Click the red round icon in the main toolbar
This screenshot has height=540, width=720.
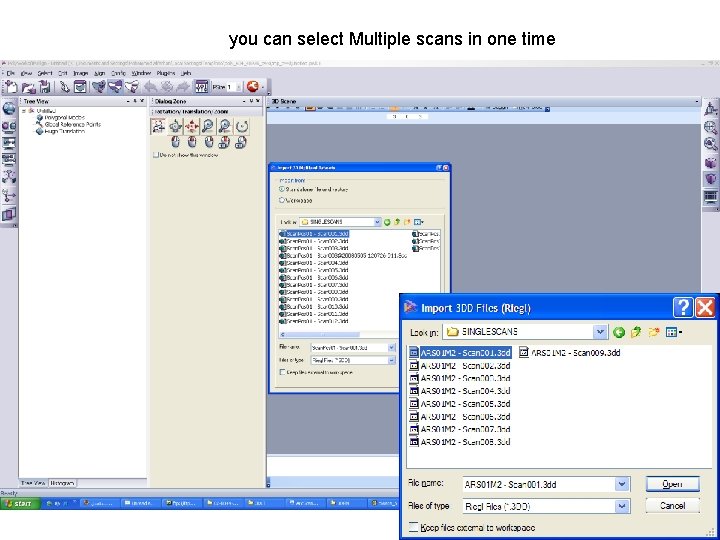[x=252, y=86]
